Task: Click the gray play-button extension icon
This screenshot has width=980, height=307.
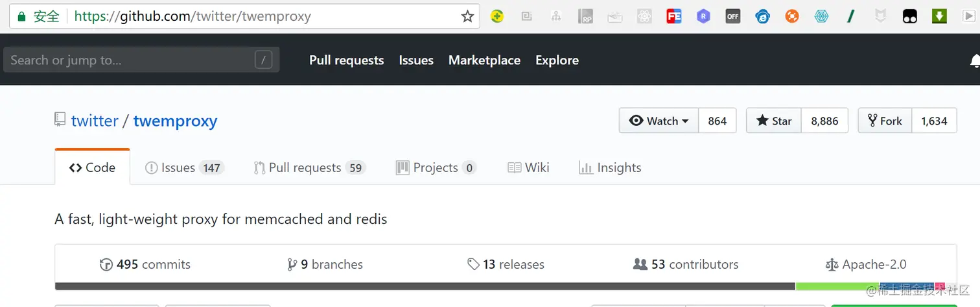Action: coord(969,16)
